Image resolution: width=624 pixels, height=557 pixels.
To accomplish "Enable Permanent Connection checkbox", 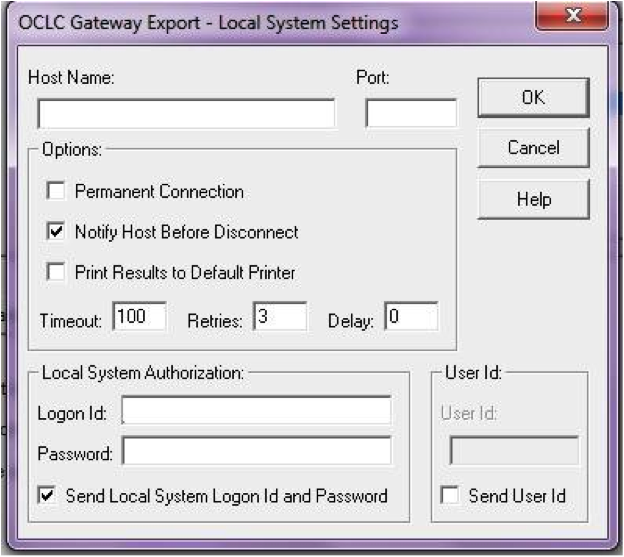I will (56, 191).
